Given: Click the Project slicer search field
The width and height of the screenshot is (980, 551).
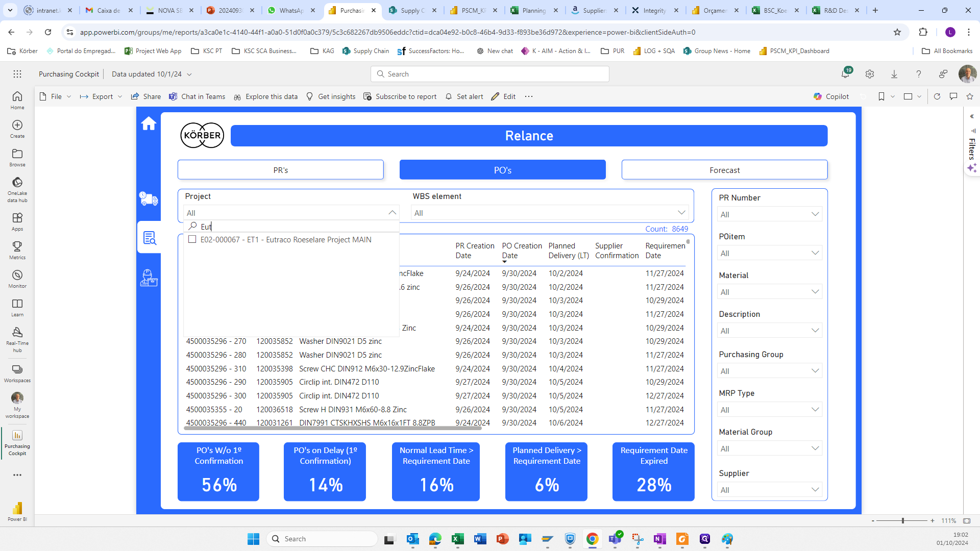Looking at the screenshot, I should tap(291, 227).
